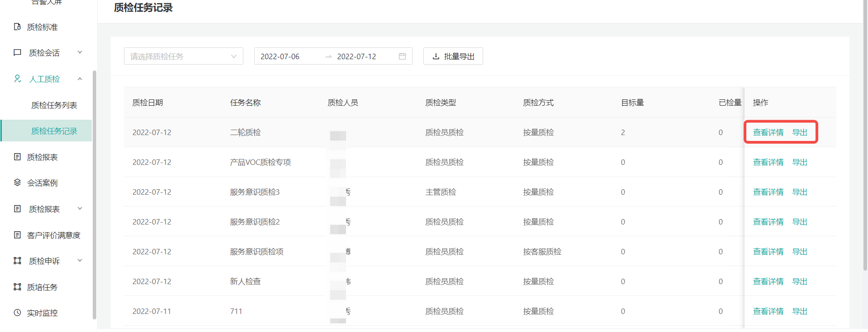Click the sidebar vertical scrollbar
868x332 pixels.
coord(95,194)
